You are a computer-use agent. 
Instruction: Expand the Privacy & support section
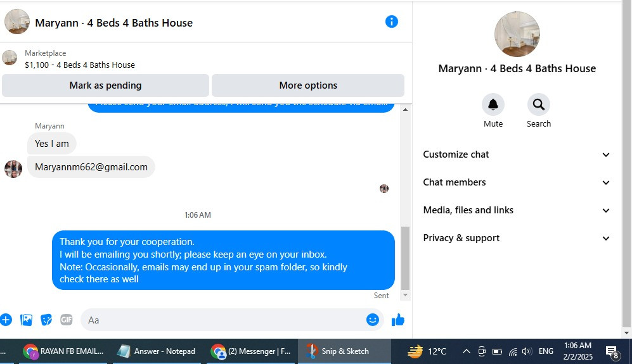pos(517,238)
